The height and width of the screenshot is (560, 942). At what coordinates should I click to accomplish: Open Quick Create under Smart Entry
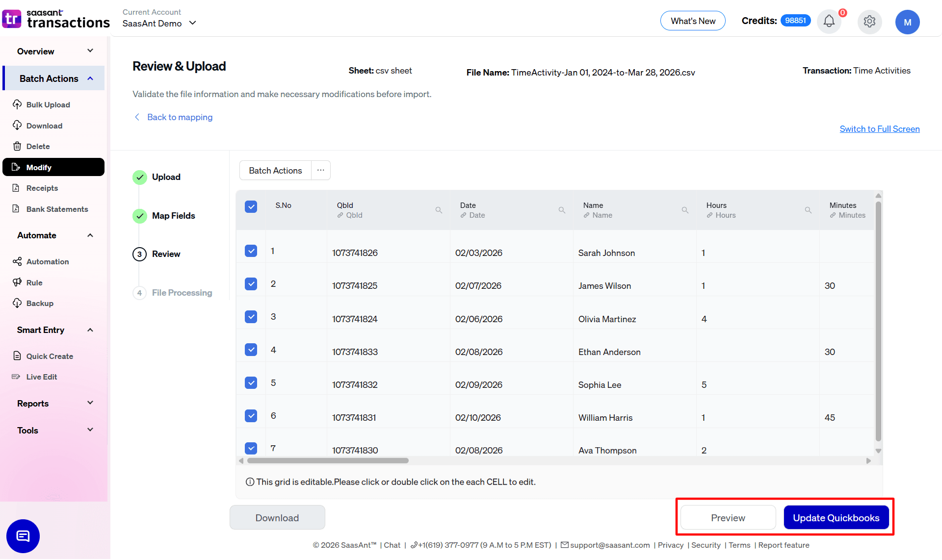[x=49, y=356]
